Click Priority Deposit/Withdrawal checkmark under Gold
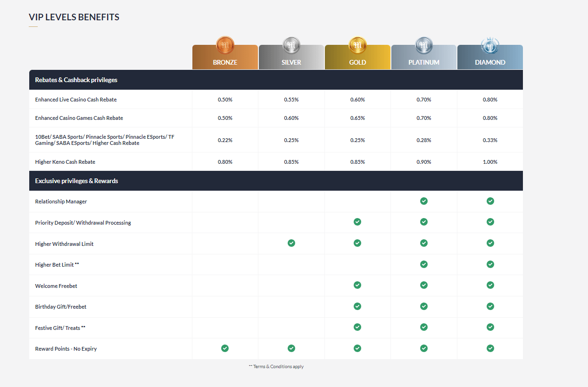The width and height of the screenshot is (588, 387). click(x=357, y=222)
